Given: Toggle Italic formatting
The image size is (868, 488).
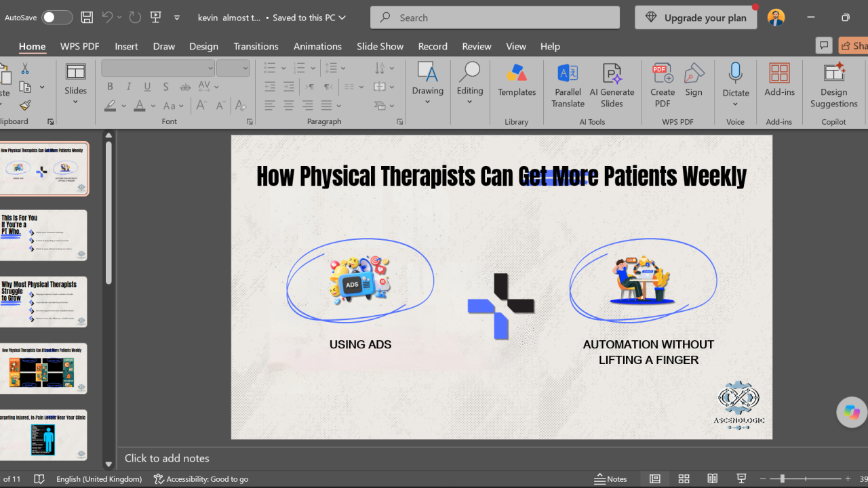Looking at the screenshot, I should [x=129, y=87].
